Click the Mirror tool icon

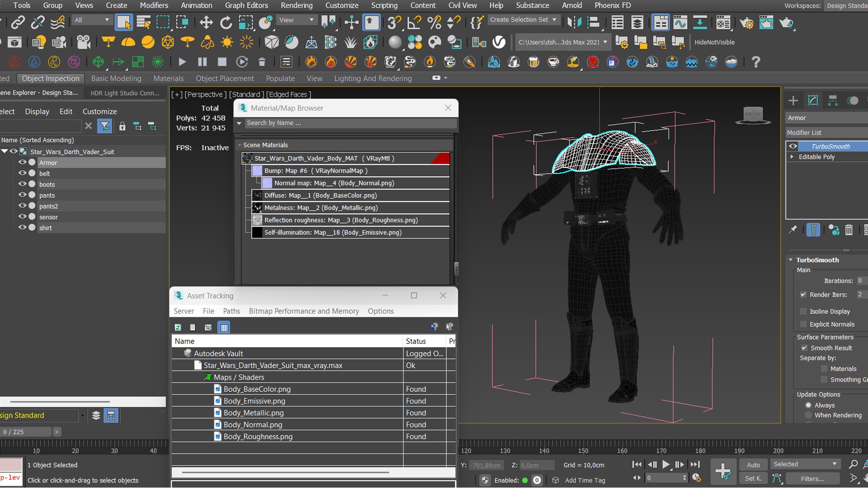click(574, 22)
